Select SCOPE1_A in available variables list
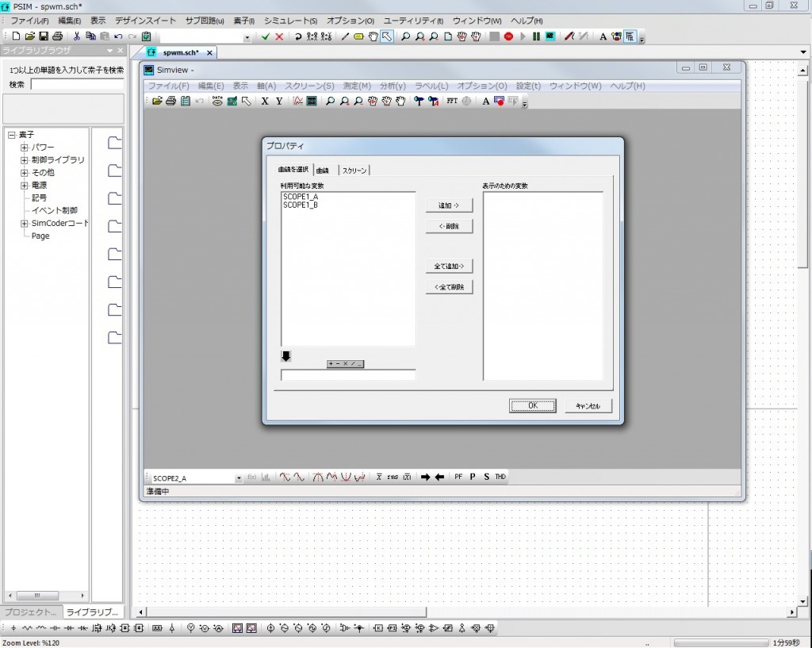 [301, 197]
